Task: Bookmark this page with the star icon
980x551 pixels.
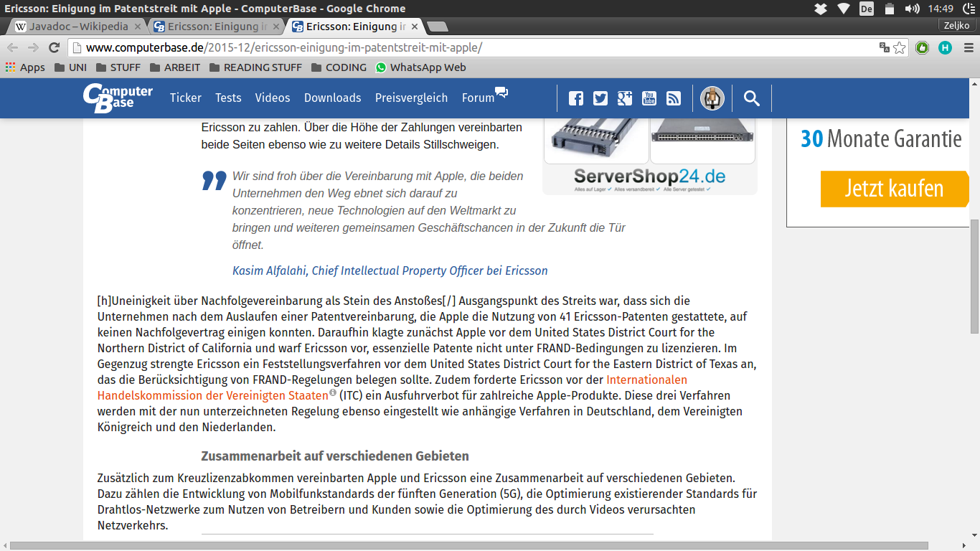Action: pos(900,48)
